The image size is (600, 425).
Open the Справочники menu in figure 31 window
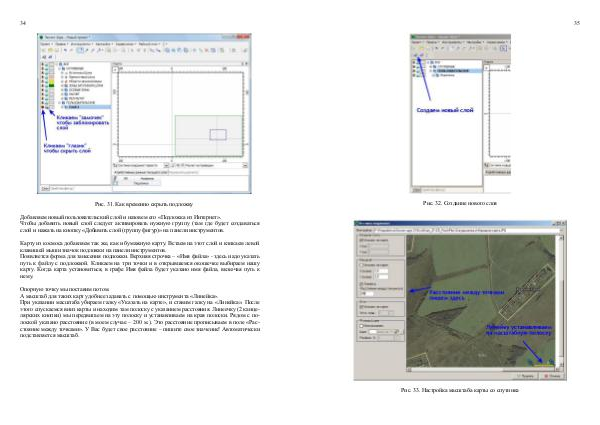[x=125, y=44]
